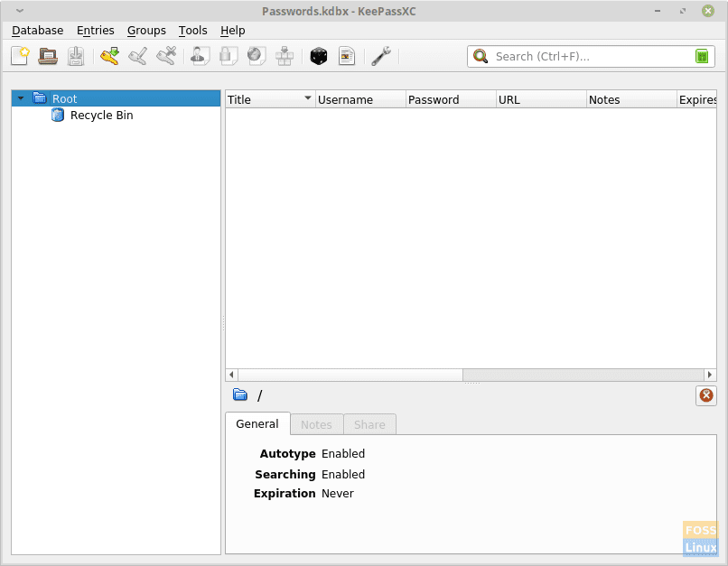
Task: Open the Title column sort dropdown
Action: [x=307, y=99]
